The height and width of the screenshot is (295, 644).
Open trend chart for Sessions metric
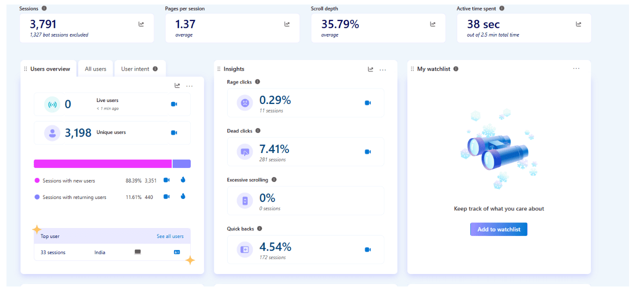click(x=141, y=24)
